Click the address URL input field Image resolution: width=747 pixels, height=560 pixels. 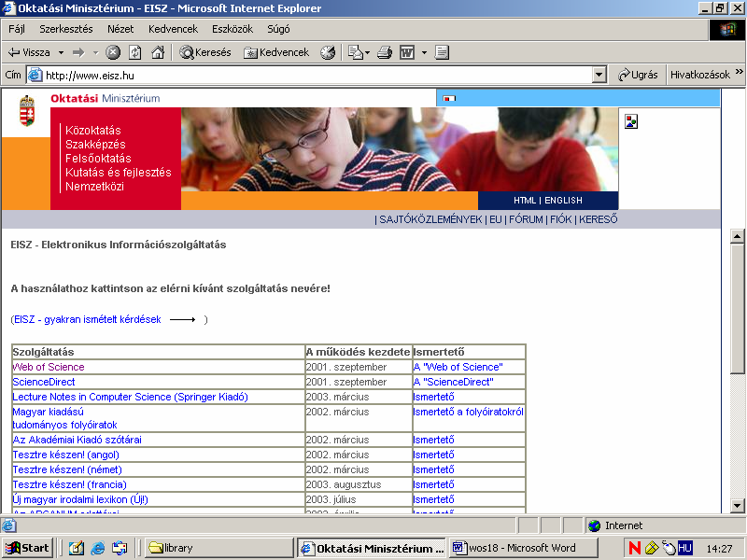tap(317, 75)
